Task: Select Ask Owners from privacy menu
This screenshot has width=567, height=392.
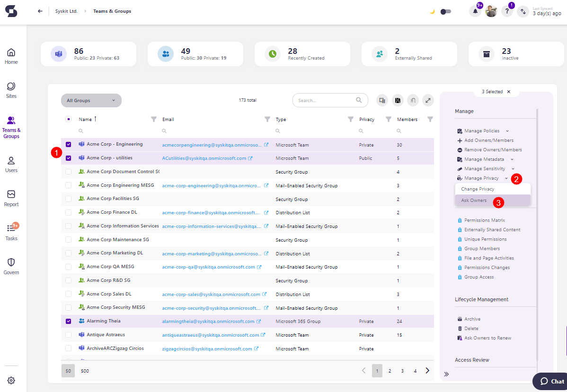Action: 474,200
